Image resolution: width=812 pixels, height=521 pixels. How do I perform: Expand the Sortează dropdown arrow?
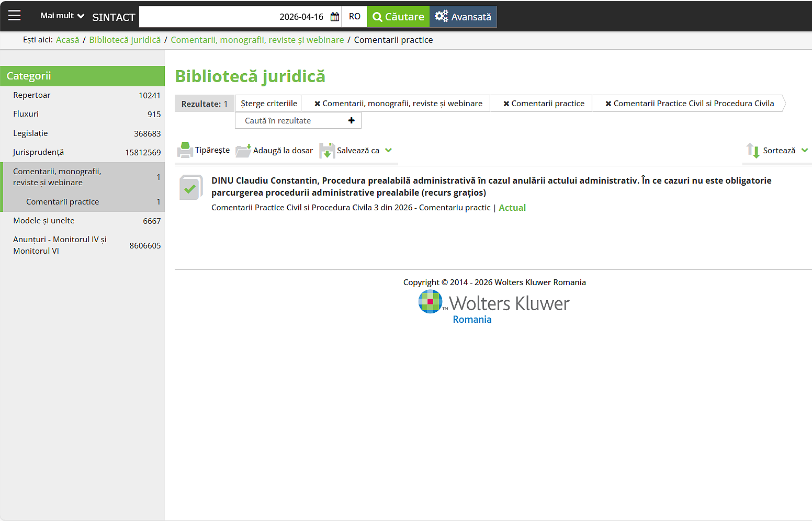(805, 150)
